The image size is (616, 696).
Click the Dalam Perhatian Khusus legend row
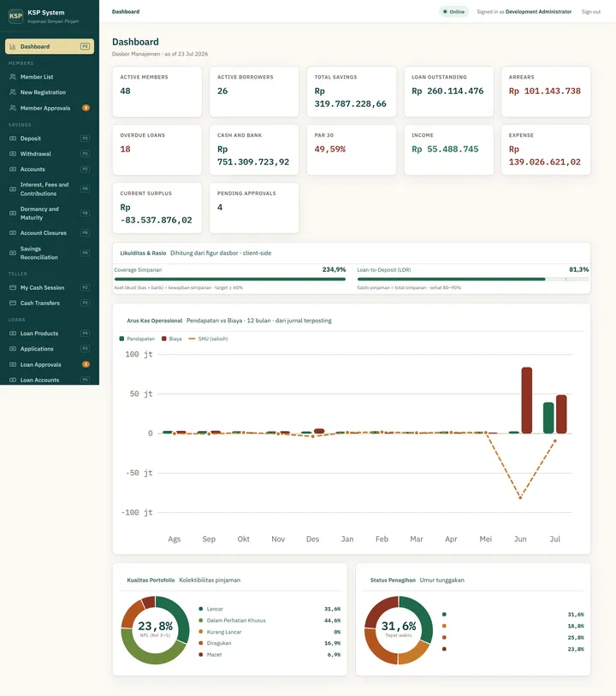[x=269, y=621]
